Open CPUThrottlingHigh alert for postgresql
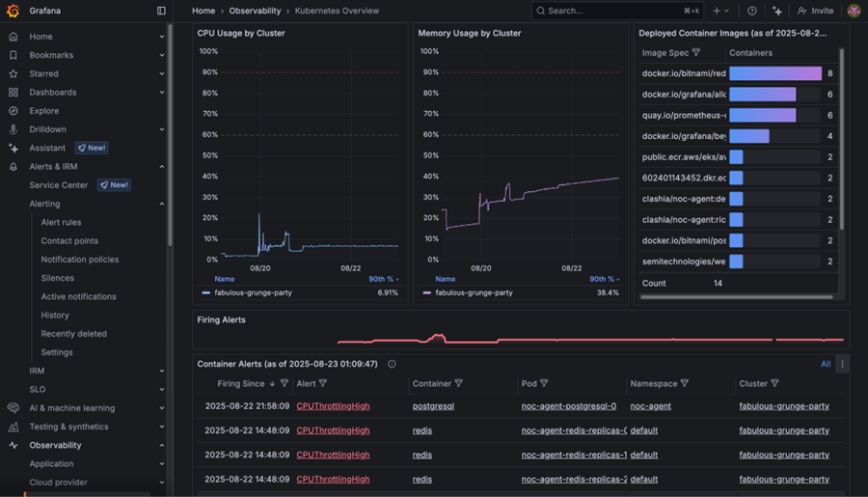Image resolution: width=868 pixels, height=497 pixels. [x=333, y=406]
